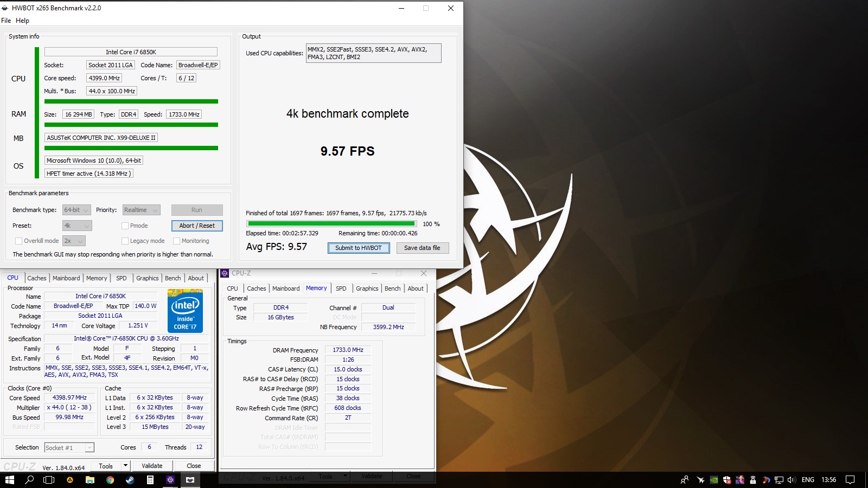The image size is (868, 488).
Task: Click the taskbar clock showing 13:56
Action: pyautogui.click(x=828, y=480)
